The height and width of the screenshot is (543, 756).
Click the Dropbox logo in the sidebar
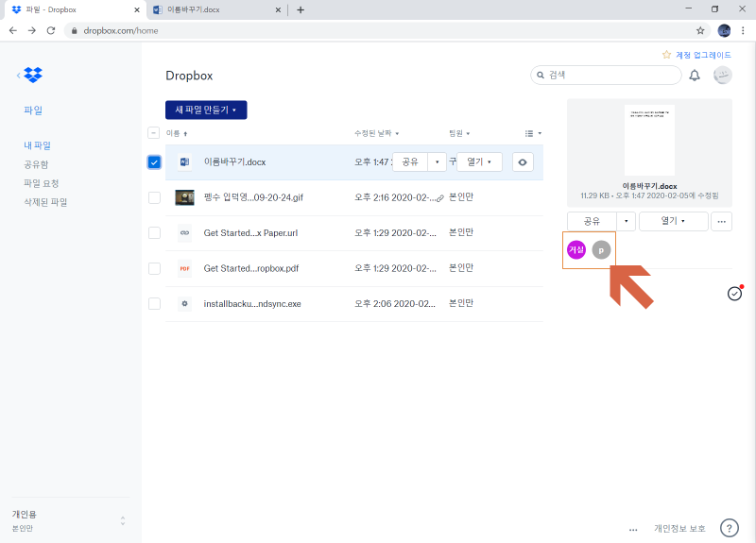coord(33,75)
